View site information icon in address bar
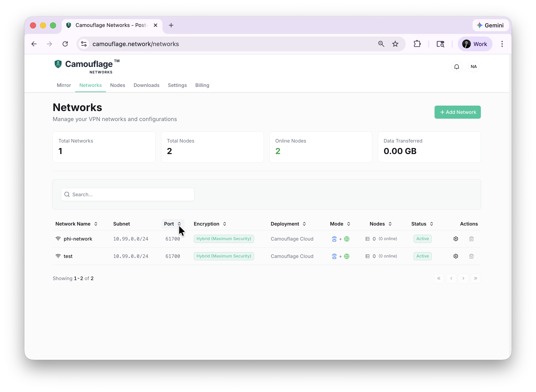 [84, 44]
